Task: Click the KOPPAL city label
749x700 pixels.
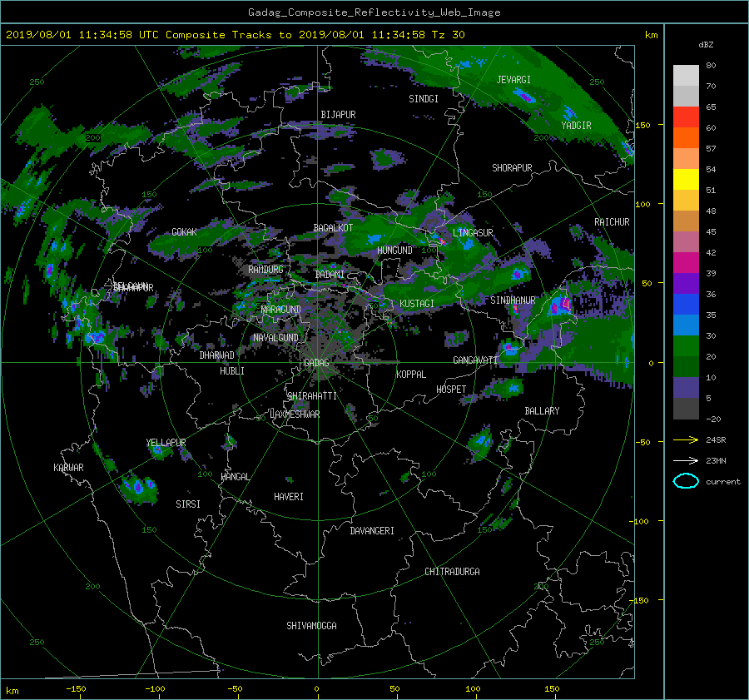Action: click(x=411, y=375)
